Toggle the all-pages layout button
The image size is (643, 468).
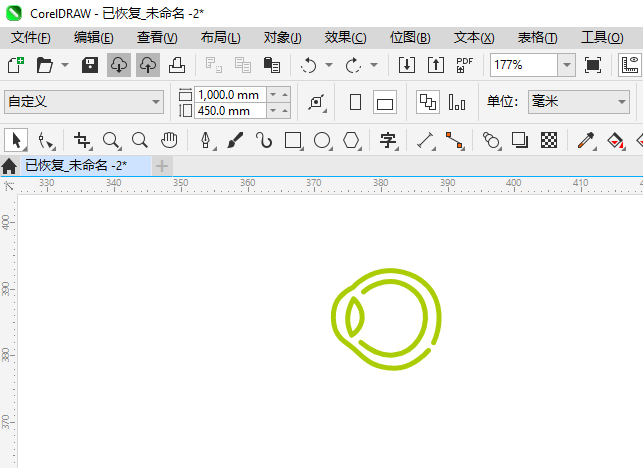[428, 102]
